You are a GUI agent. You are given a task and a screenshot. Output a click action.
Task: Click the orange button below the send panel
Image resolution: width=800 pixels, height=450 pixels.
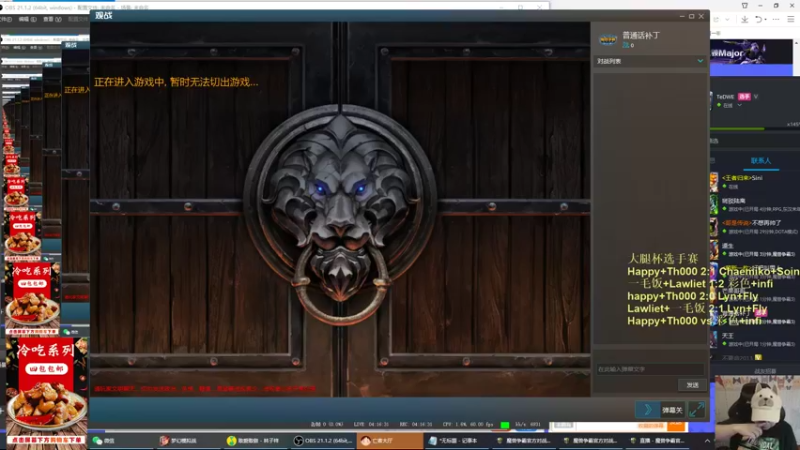coord(677,425)
